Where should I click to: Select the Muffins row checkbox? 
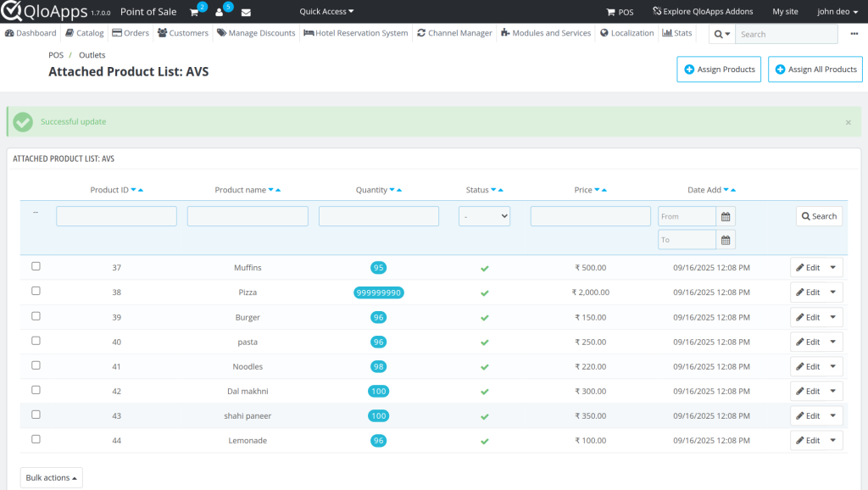pyautogui.click(x=36, y=266)
